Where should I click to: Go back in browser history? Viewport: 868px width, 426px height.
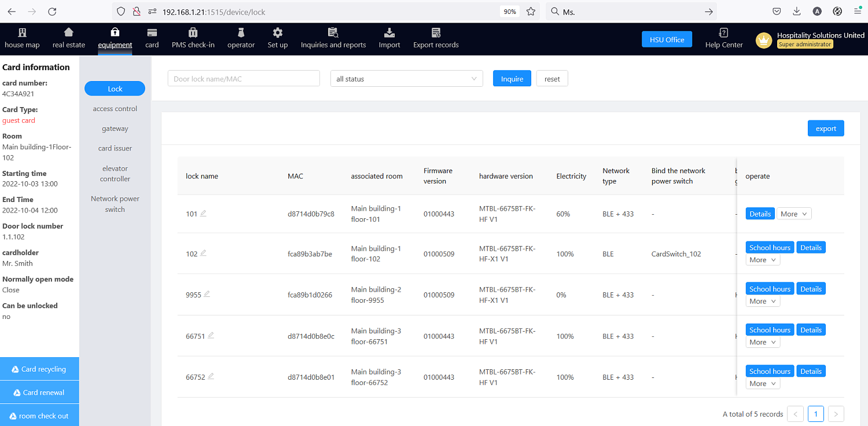tap(12, 12)
